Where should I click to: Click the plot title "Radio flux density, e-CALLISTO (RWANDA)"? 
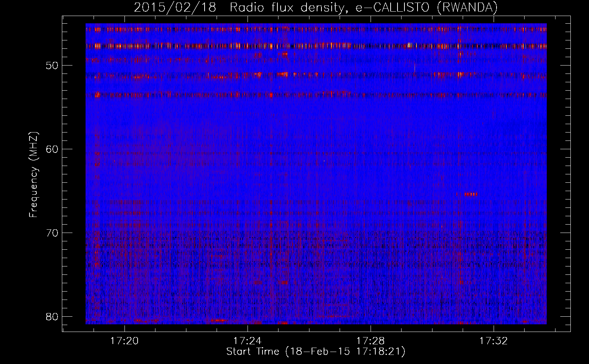coord(364,8)
